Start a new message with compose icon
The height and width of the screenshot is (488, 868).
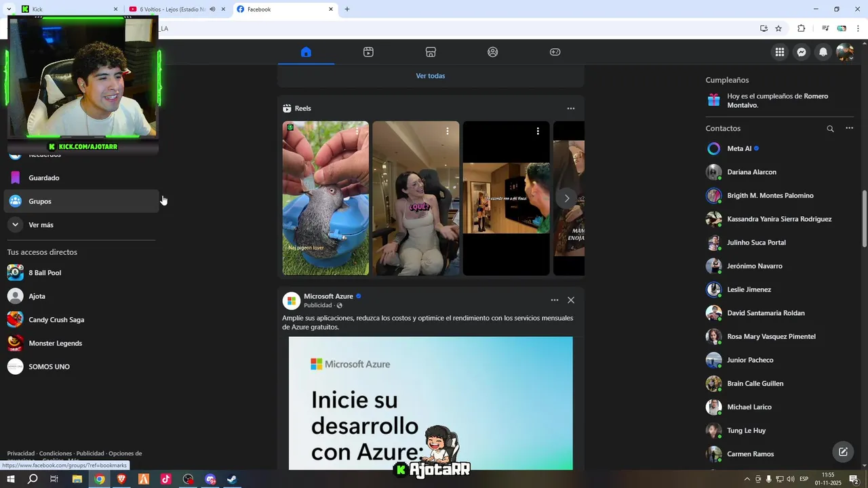click(x=843, y=451)
